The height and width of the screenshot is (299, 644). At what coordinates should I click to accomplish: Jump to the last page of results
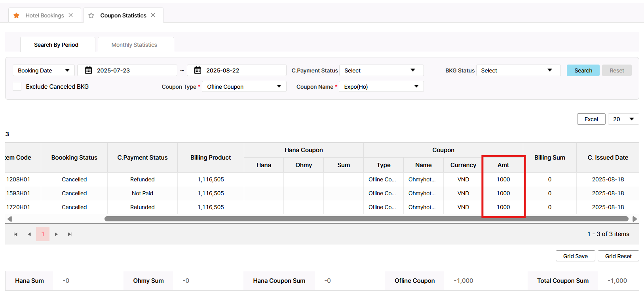coord(70,234)
